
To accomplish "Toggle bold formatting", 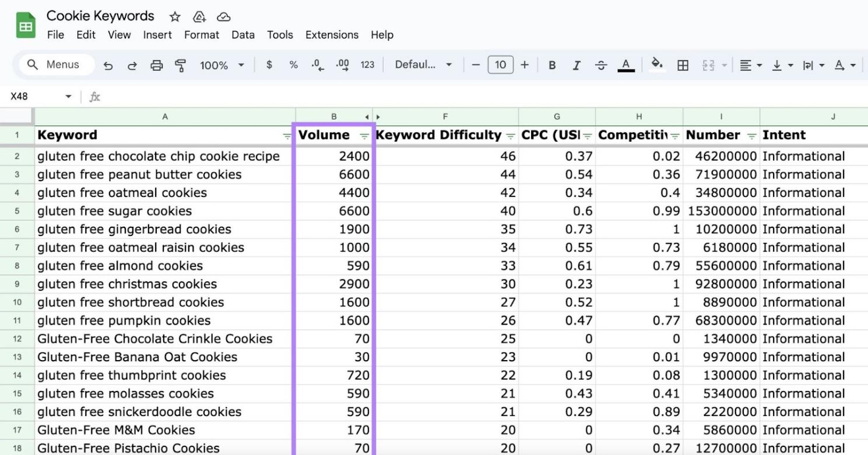I will [552, 65].
